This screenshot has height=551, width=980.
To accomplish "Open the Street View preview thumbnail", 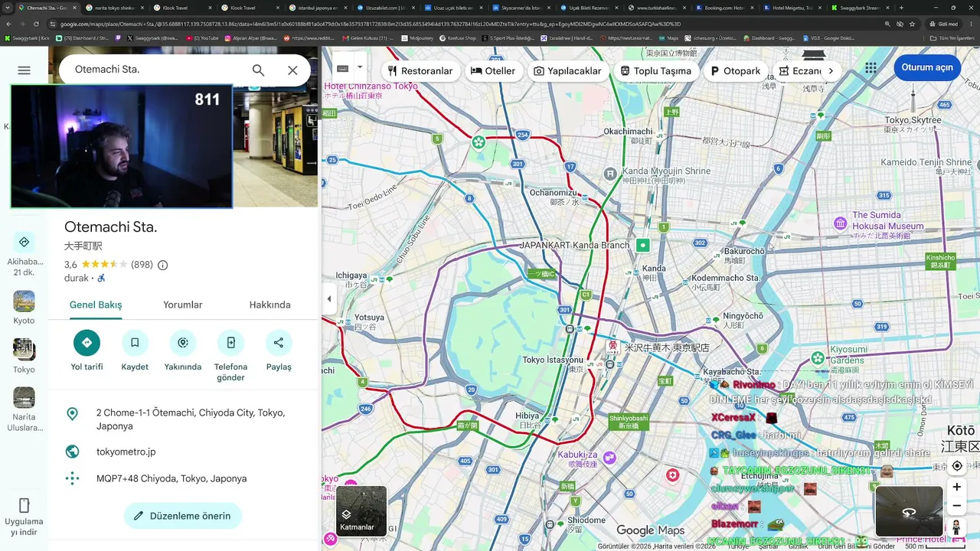I will (909, 511).
